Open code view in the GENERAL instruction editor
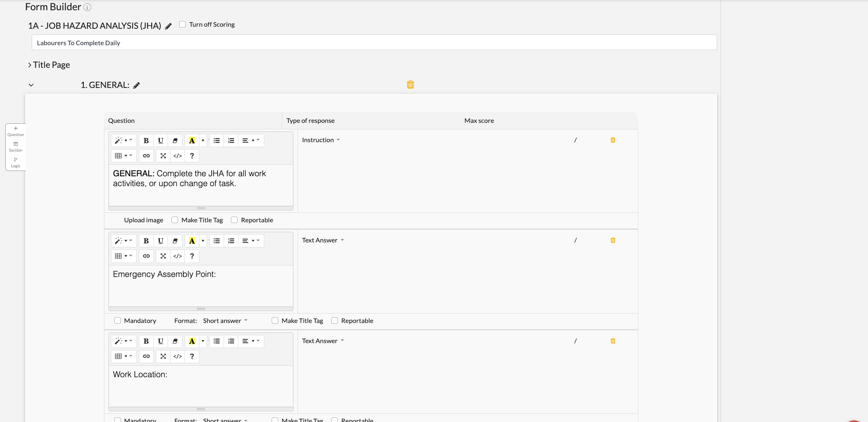 (x=178, y=156)
